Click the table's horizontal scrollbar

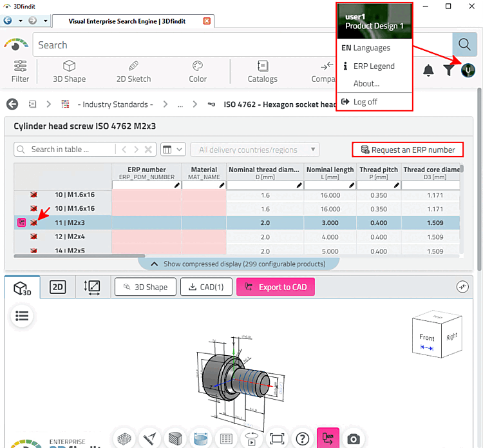pyautogui.click(x=79, y=256)
